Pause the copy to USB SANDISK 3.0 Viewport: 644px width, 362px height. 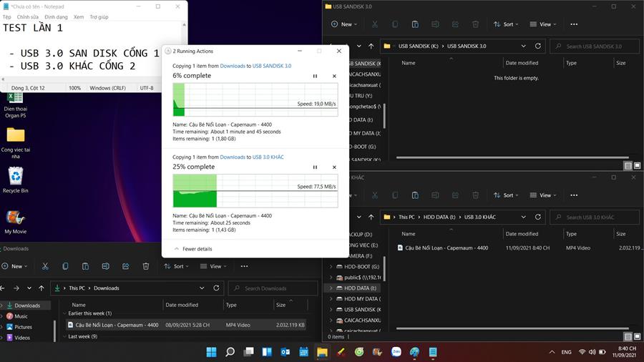[315, 76]
